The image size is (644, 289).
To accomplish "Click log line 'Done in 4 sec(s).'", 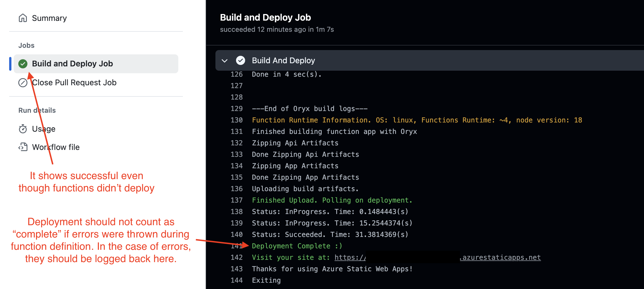I will point(287,74).
